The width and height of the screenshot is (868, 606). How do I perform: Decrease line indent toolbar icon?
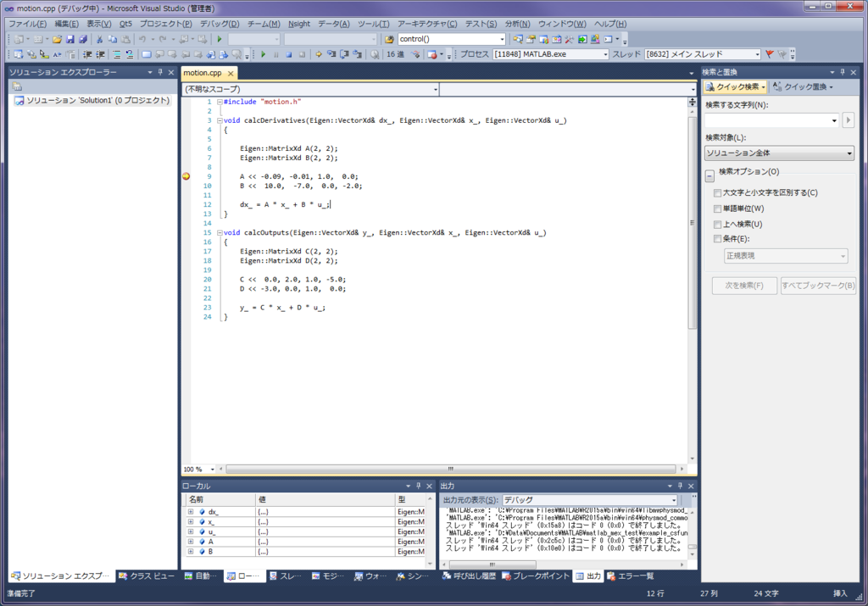coord(87,54)
